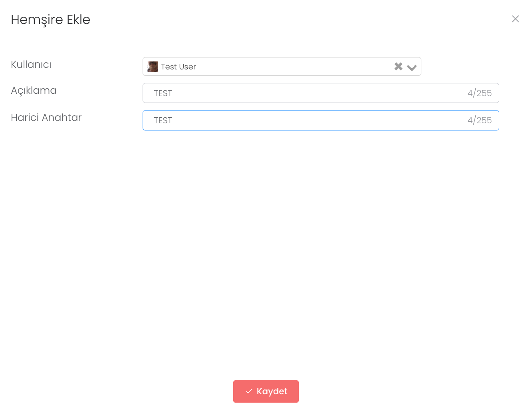Click the Test User avatar picture
The width and height of the screenshot is (532, 419).
[x=153, y=67]
